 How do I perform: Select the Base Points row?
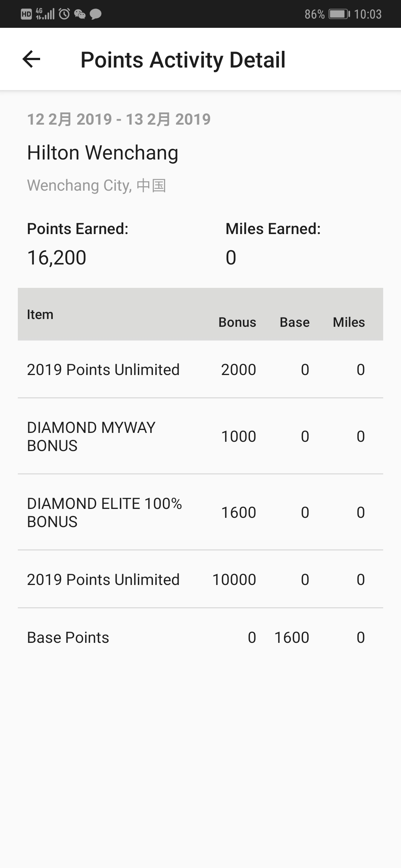[x=200, y=638]
